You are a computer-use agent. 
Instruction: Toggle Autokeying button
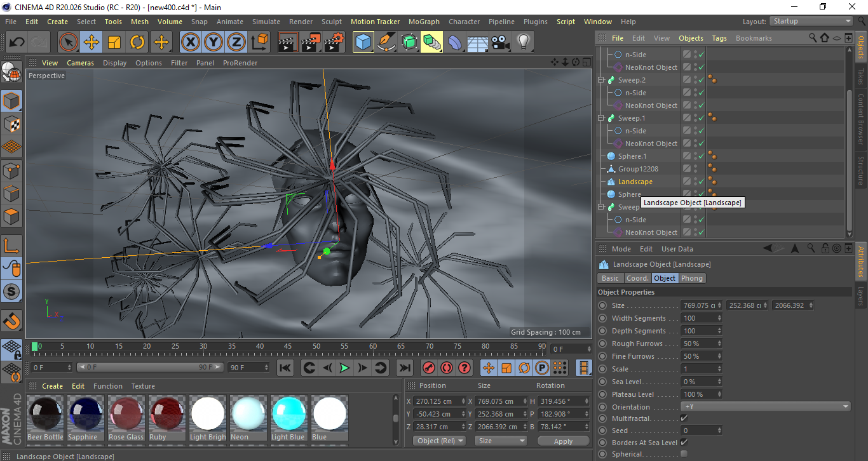coord(447,368)
